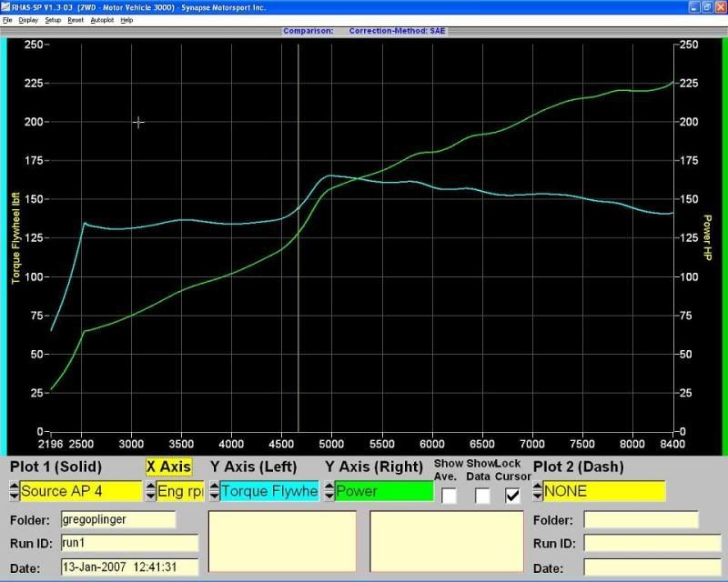Open the Source AP 4 plot selector

coord(81,491)
